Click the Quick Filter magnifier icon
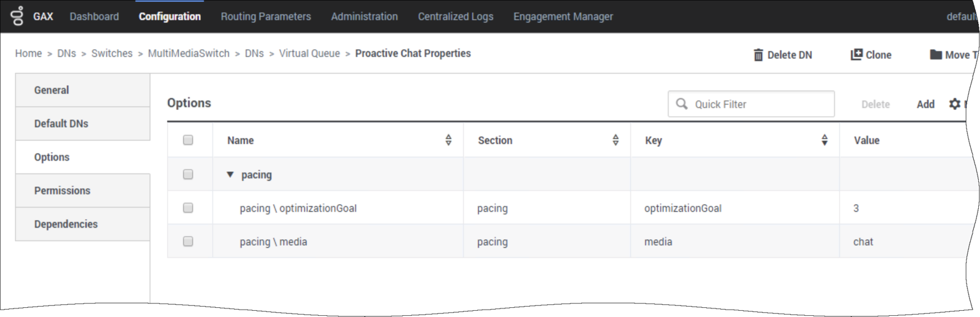 click(682, 104)
